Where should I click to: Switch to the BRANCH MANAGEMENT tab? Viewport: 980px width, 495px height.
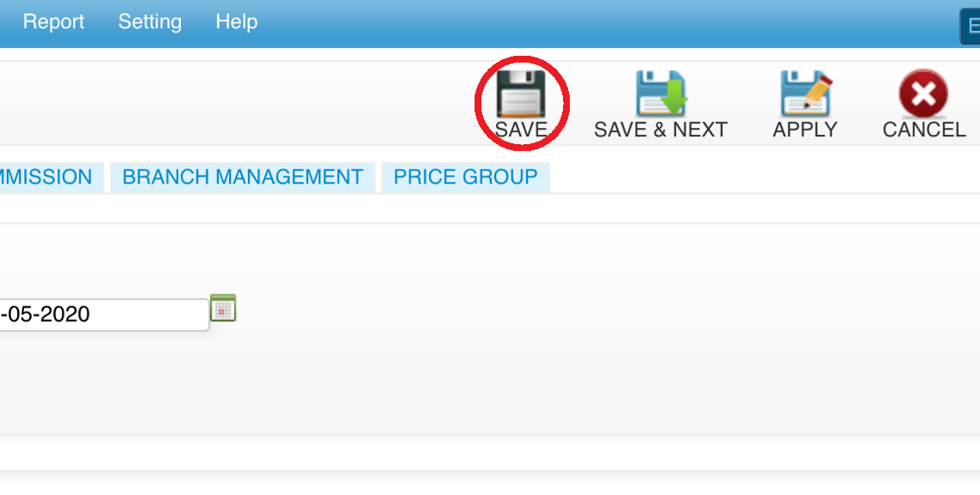pyautogui.click(x=243, y=177)
